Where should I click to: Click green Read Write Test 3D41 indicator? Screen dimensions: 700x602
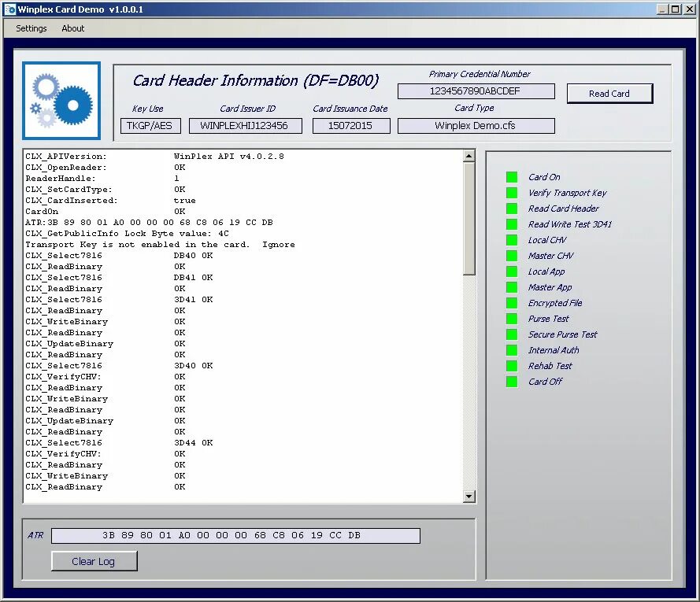coord(512,224)
